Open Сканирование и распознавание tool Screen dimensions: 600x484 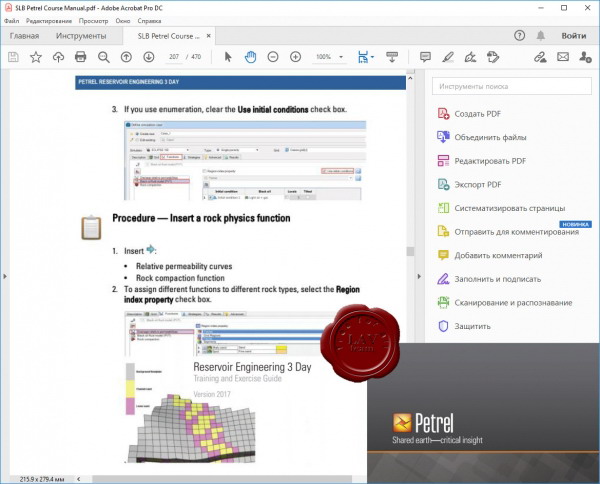(x=505, y=303)
